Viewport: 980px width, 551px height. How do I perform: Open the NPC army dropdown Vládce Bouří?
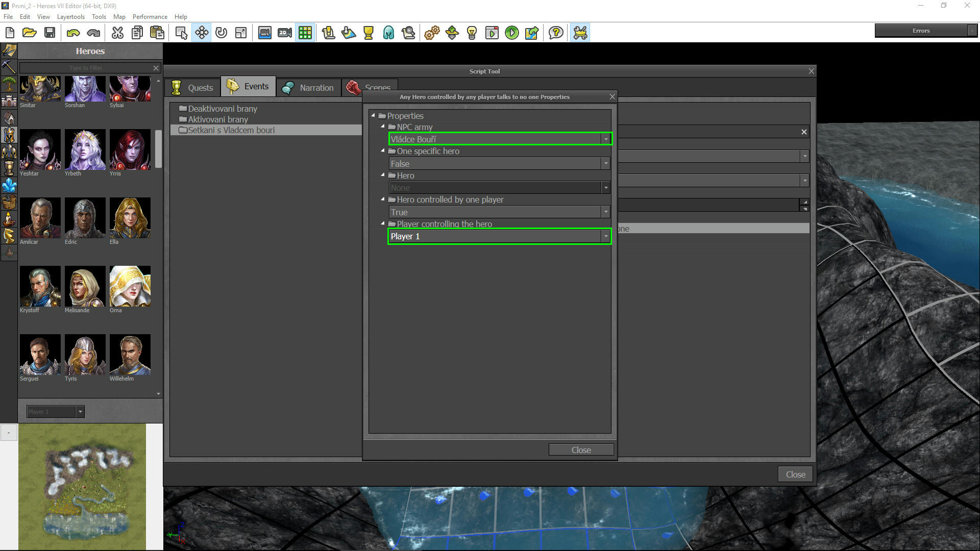[x=500, y=139]
